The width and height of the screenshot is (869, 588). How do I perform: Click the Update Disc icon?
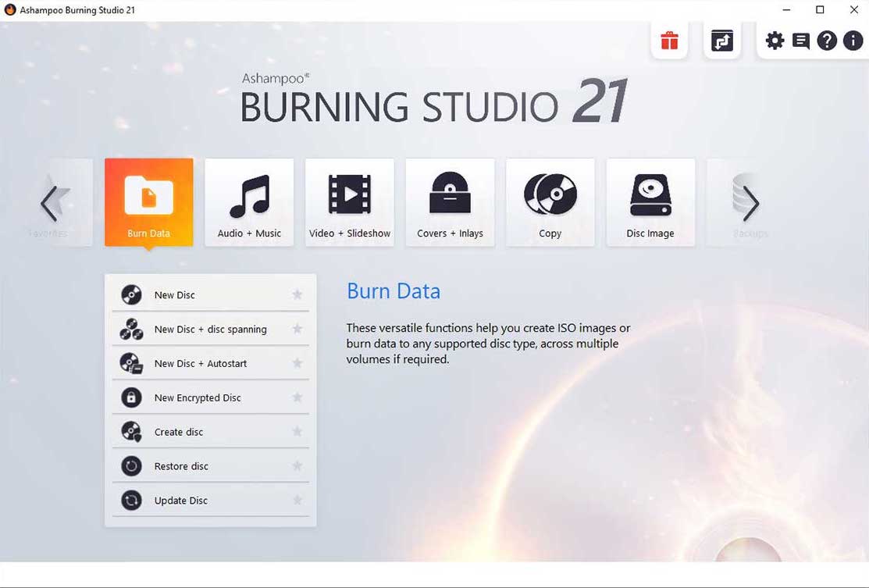[132, 501]
